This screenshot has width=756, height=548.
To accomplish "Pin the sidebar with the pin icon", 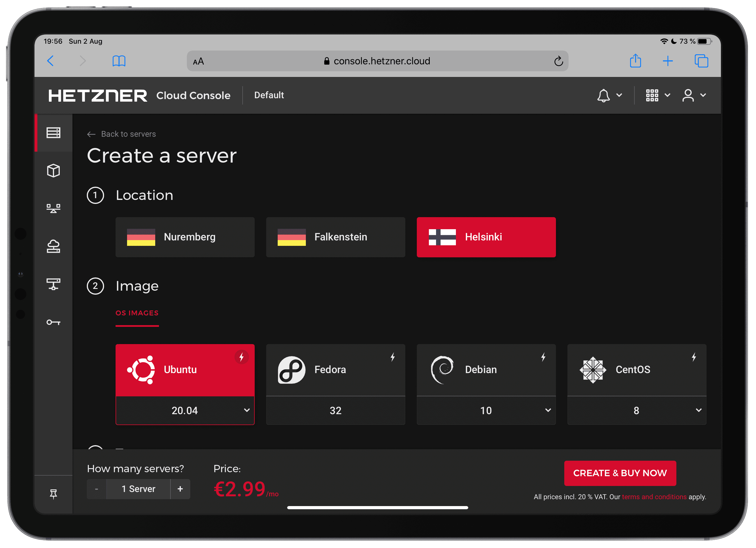I will [x=53, y=494].
